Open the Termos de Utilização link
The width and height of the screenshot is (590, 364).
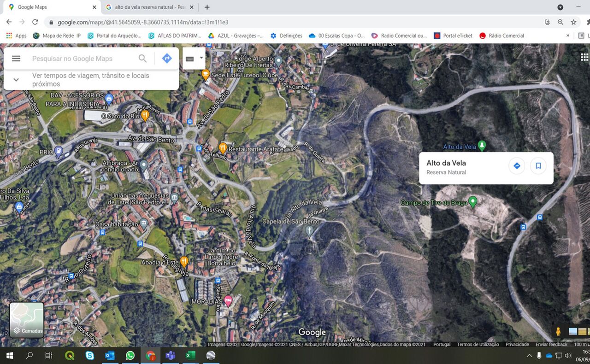pyautogui.click(x=478, y=344)
